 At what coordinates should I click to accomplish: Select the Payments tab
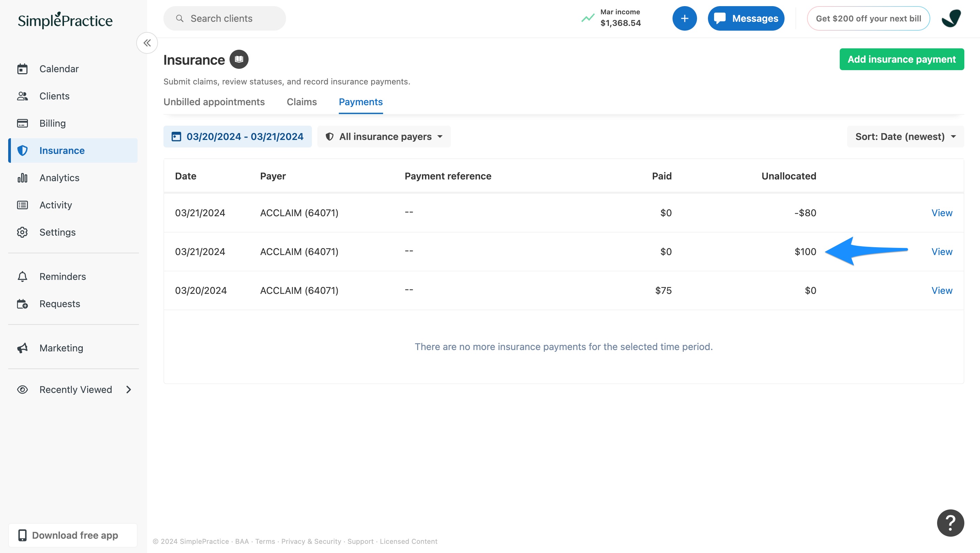pyautogui.click(x=361, y=102)
